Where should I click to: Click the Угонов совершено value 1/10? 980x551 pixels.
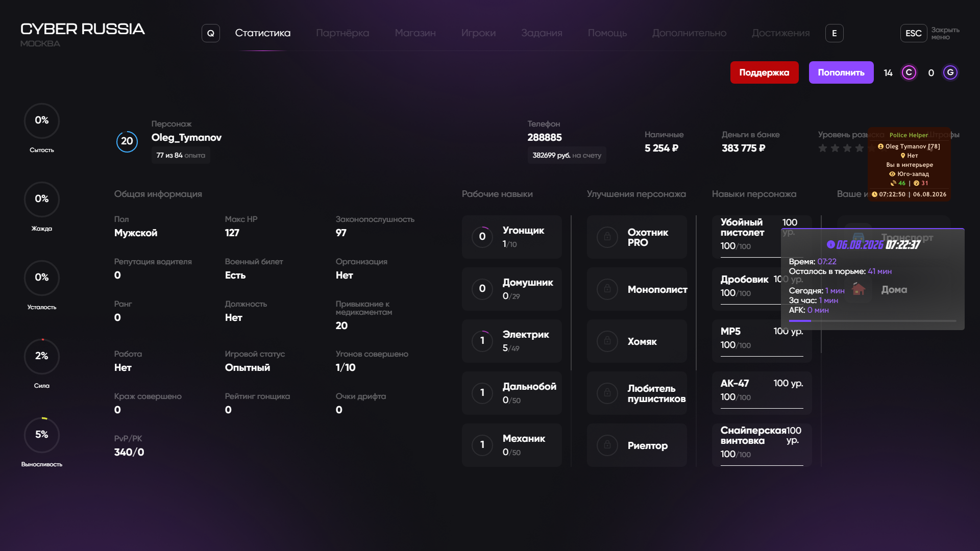click(346, 367)
